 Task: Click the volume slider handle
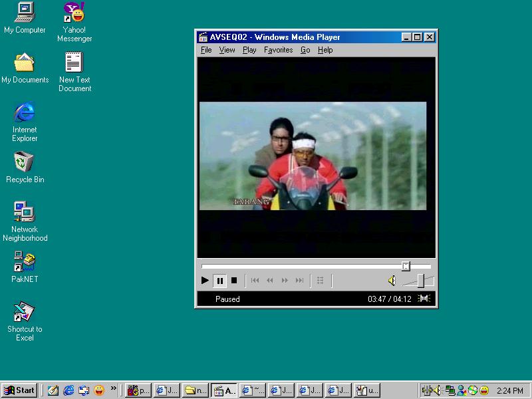pos(421,281)
